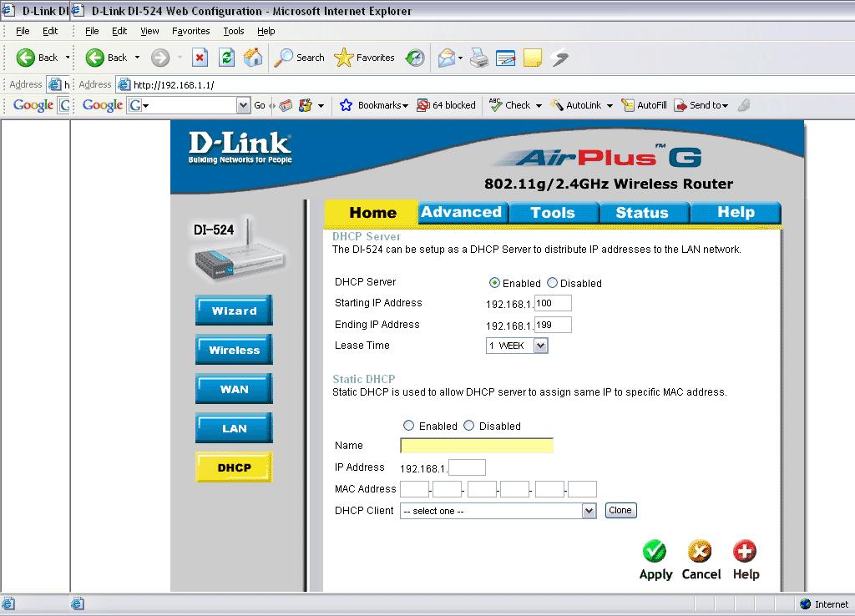Open the Bookmarks star on Google toolbar
Image resolution: width=855 pixels, height=616 pixels.
click(346, 105)
